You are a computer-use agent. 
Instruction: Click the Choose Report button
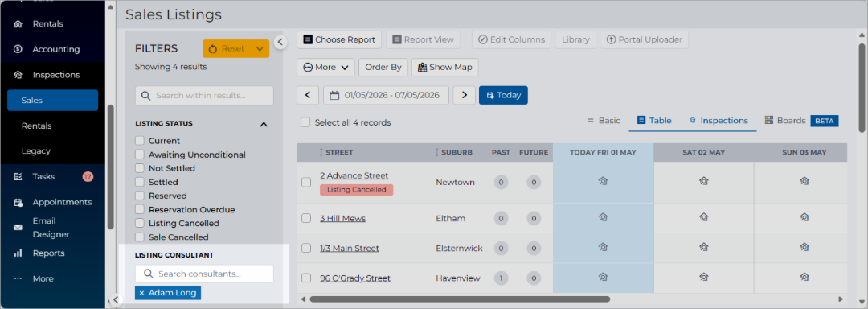click(x=339, y=40)
